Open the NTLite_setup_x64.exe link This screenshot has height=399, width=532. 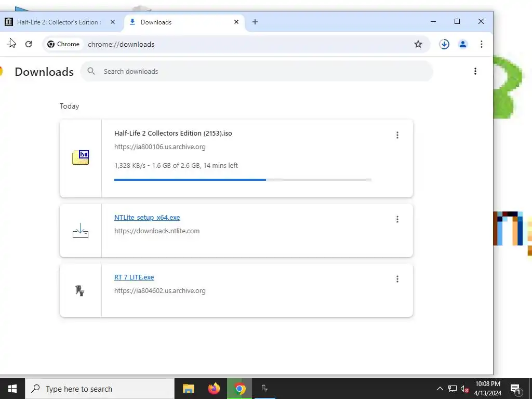[x=147, y=218]
